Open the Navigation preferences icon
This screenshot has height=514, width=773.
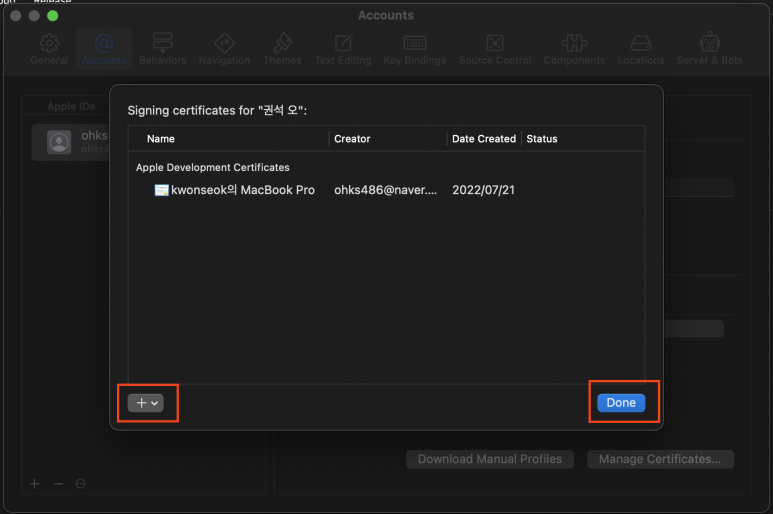click(x=224, y=43)
